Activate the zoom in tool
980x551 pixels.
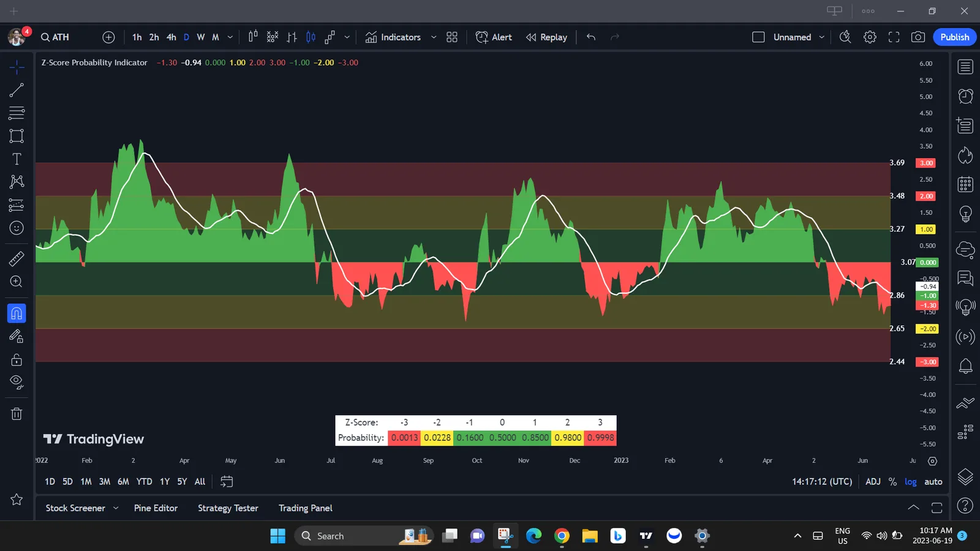[x=17, y=282]
